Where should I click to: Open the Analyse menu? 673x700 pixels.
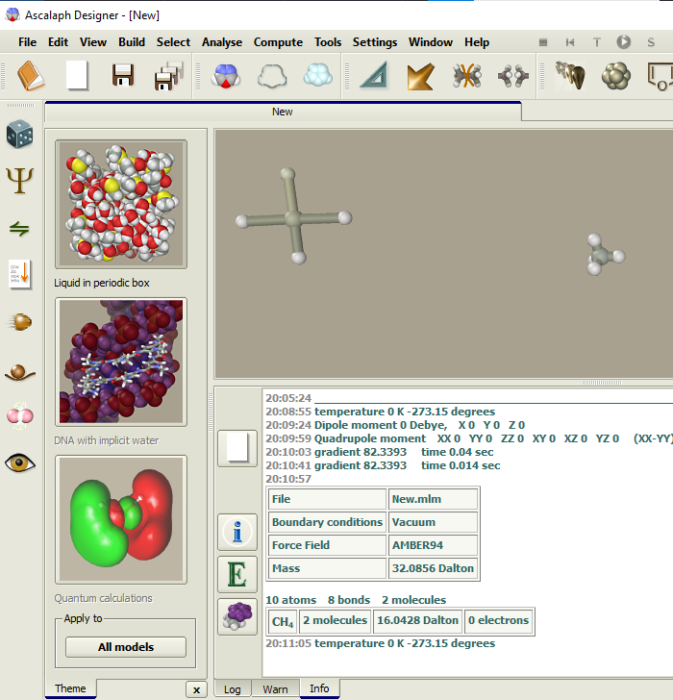(222, 42)
